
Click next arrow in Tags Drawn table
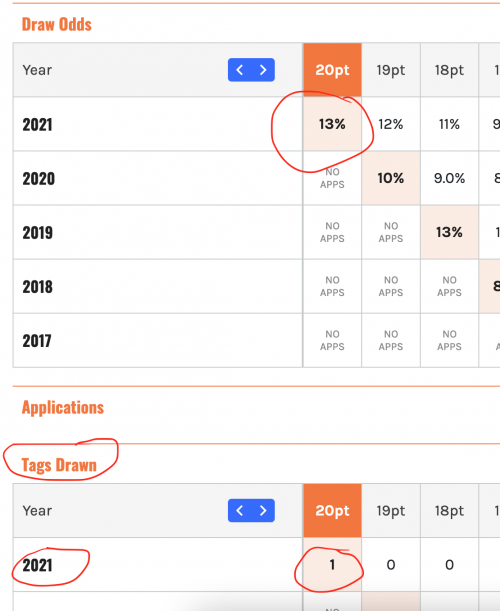click(x=263, y=510)
